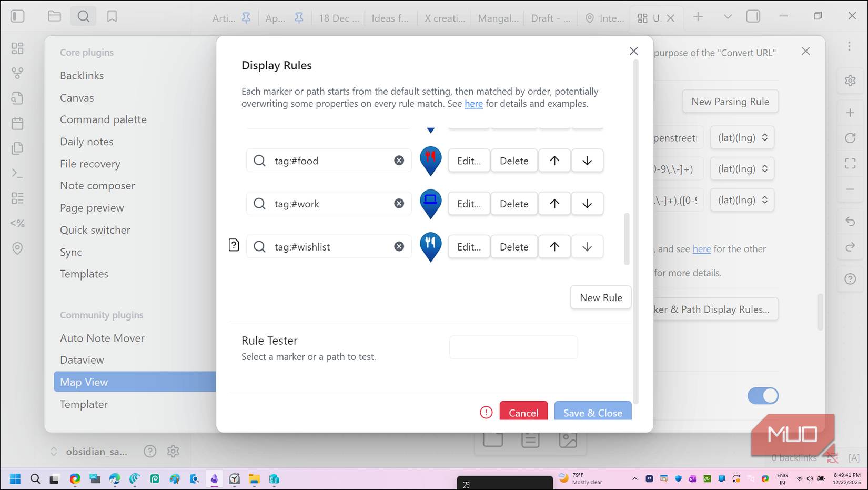Open the "here" link in Display Rules description
The height and width of the screenshot is (490, 868).
pyautogui.click(x=473, y=104)
